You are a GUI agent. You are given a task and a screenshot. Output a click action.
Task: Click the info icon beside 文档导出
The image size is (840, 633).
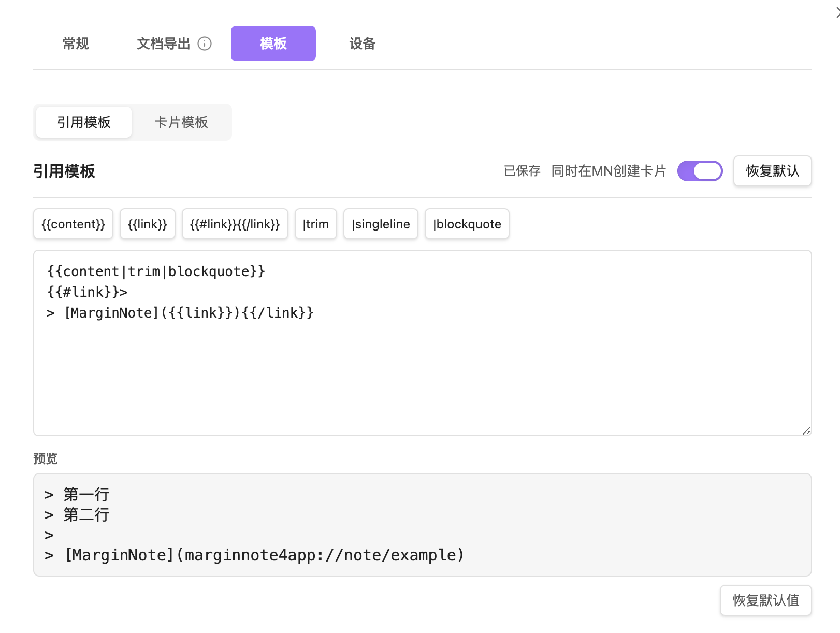[205, 44]
